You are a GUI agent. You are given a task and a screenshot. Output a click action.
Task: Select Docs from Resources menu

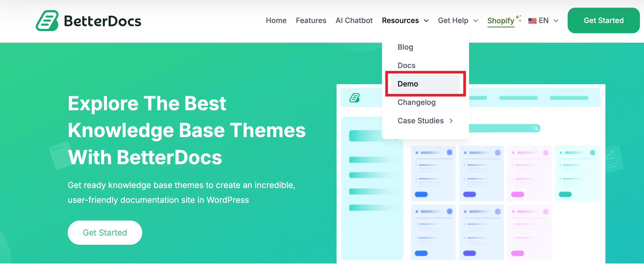[406, 65]
